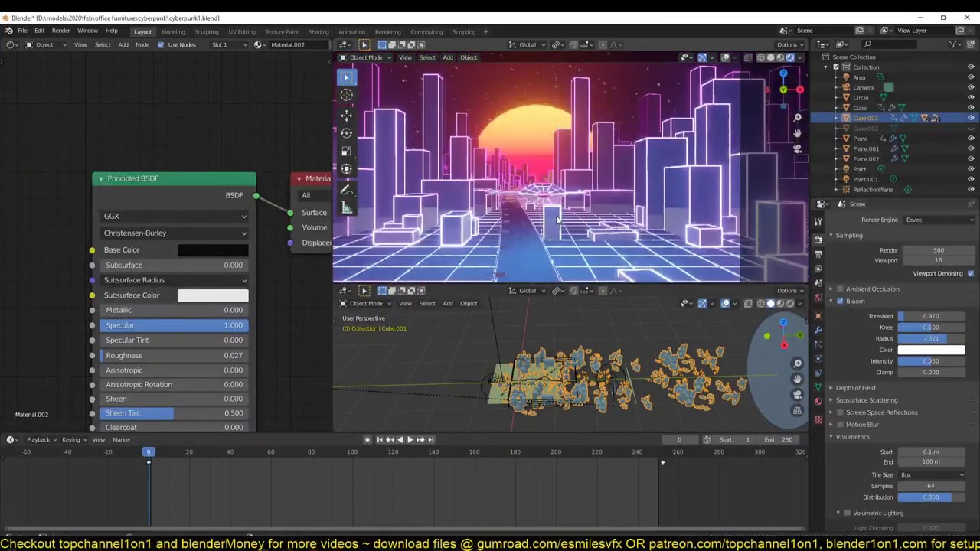This screenshot has height=551, width=980.
Task: Select the Rotate tool in viewport toolbar
Action: (346, 133)
